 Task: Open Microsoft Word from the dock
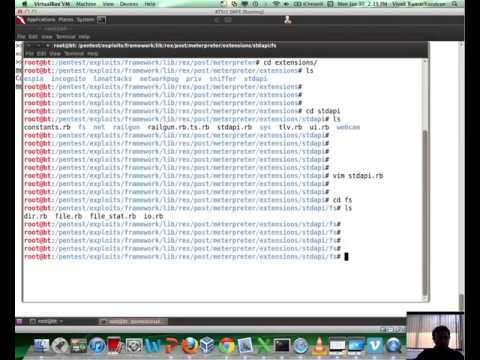coord(153,346)
